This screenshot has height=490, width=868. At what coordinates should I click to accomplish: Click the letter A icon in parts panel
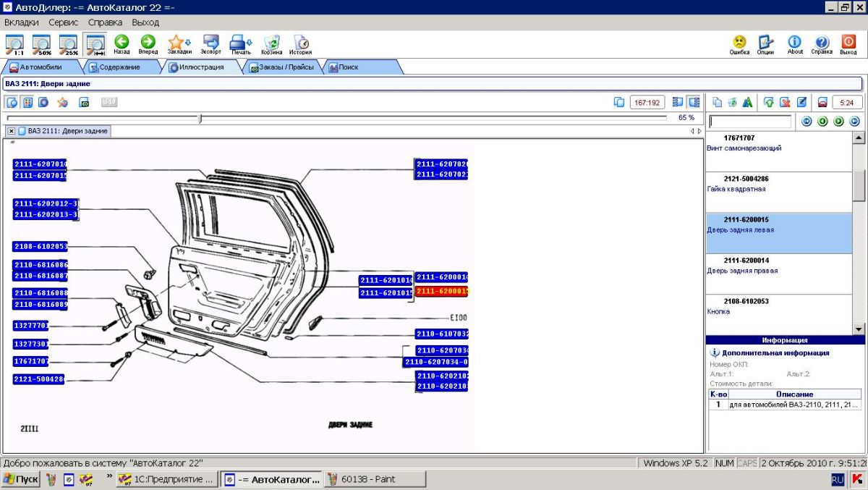(747, 102)
